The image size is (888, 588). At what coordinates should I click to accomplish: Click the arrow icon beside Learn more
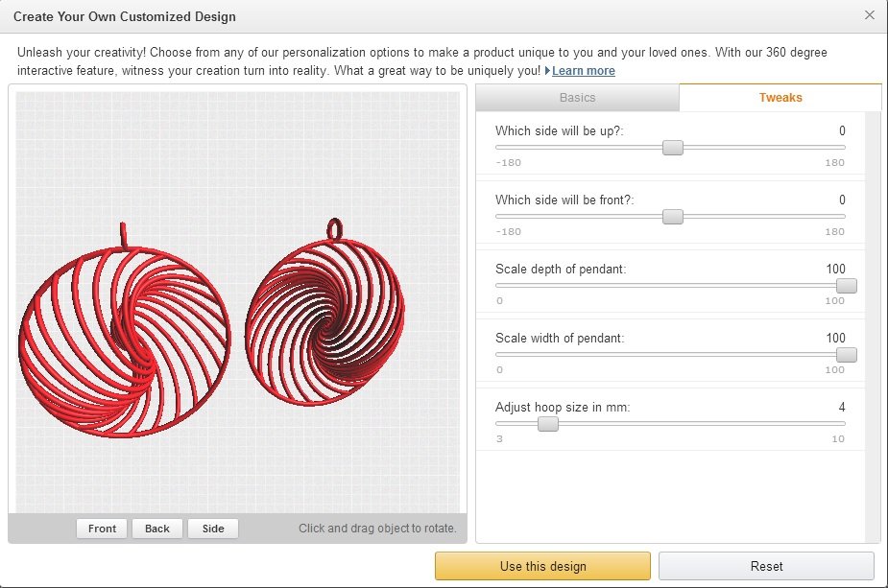547,71
